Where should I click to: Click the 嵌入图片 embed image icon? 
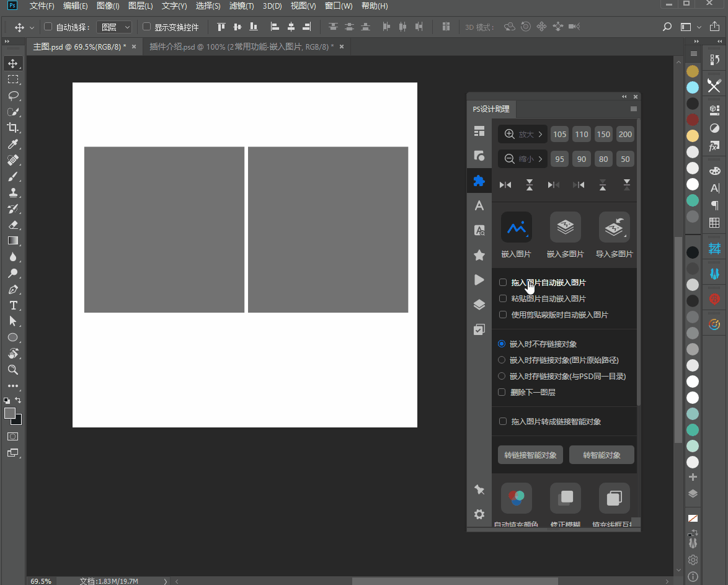point(517,227)
